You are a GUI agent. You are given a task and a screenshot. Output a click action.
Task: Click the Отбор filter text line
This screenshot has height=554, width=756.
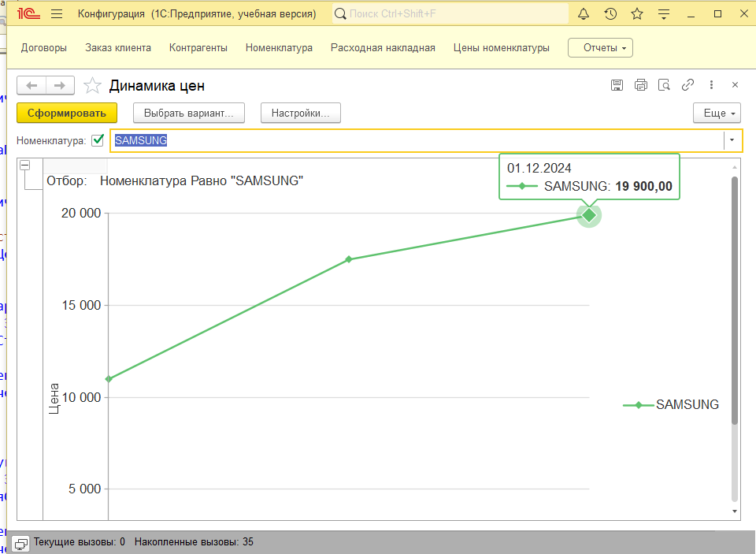[175, 181]
